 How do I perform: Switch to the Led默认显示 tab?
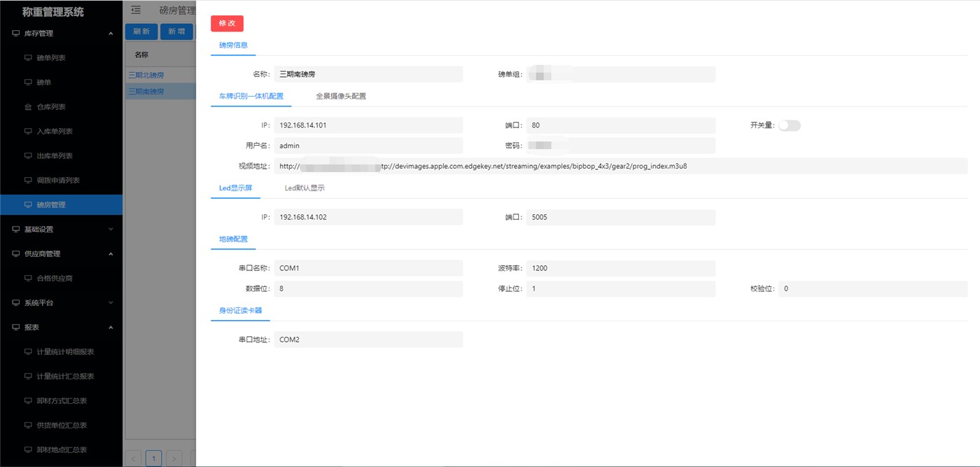click(x=304, y=188)
